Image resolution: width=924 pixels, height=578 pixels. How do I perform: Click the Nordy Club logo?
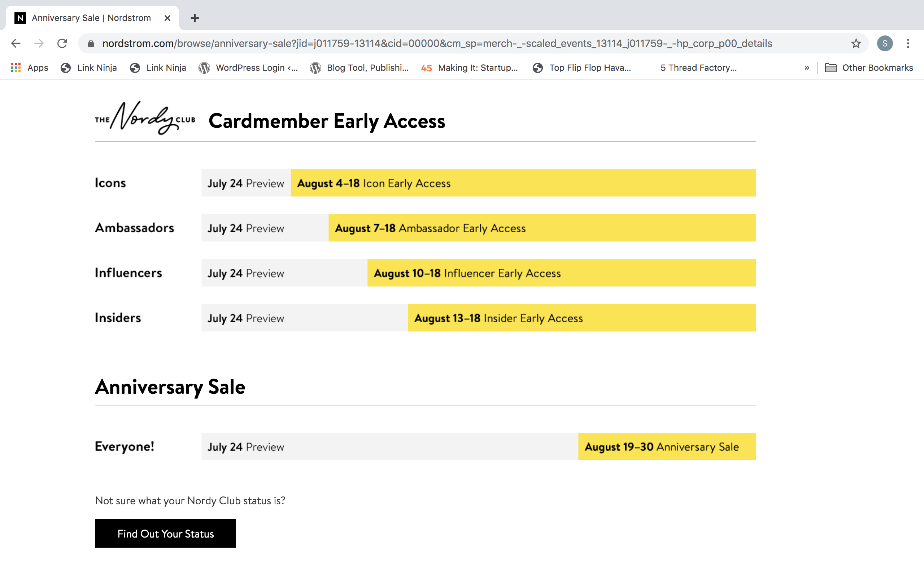pos(145,118)
